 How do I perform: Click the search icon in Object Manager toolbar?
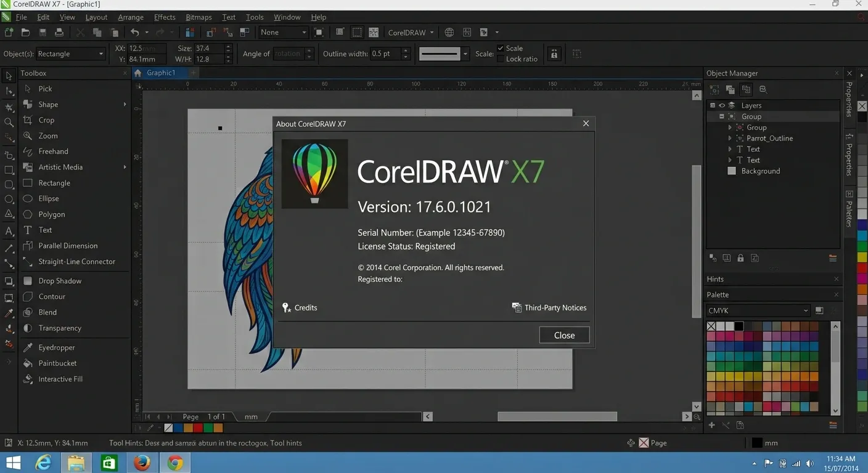pyautogui.click(x=763, y=89)
